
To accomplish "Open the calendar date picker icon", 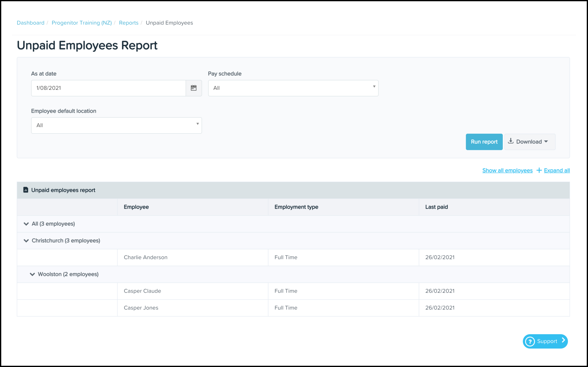I will pyautogui.click(x=193, y=88).
